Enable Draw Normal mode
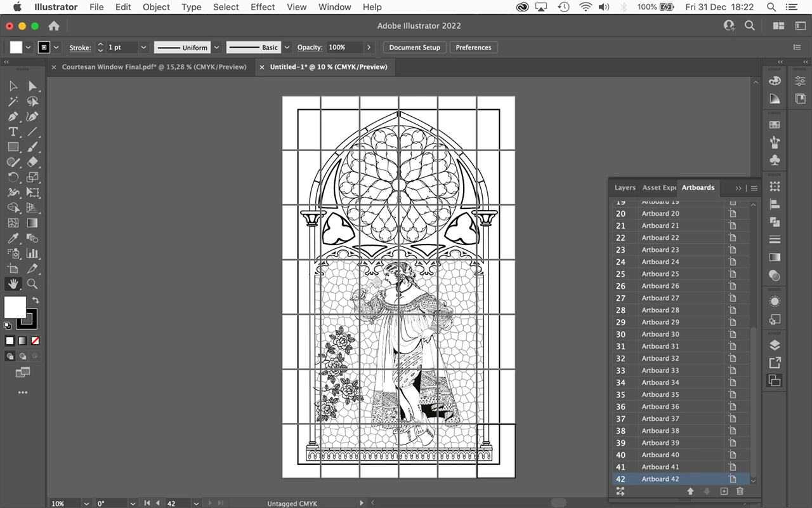The height and width of the screenshot is (508, 812). tap(10, 356)
